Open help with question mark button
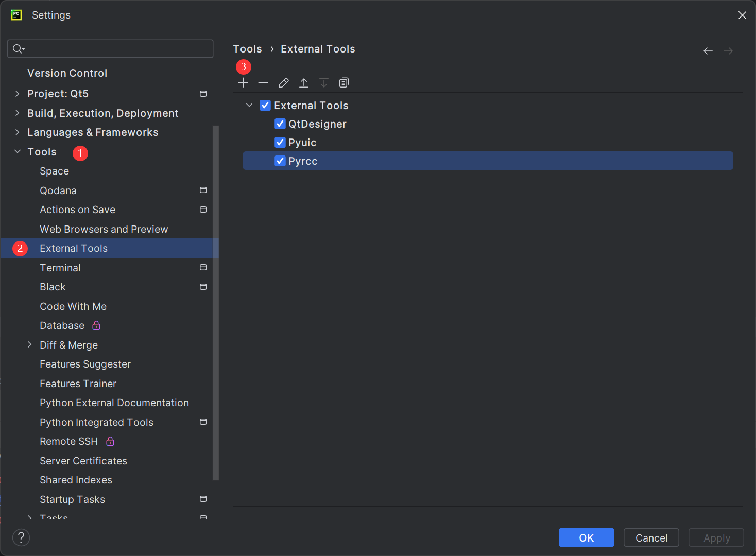The width and height of the screenshot is (756, 556). 21,537
